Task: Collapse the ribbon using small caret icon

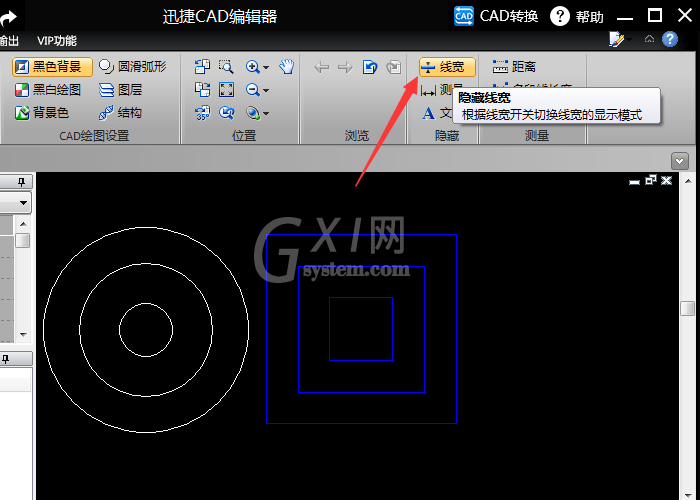Action: click(x=650, y=39)
